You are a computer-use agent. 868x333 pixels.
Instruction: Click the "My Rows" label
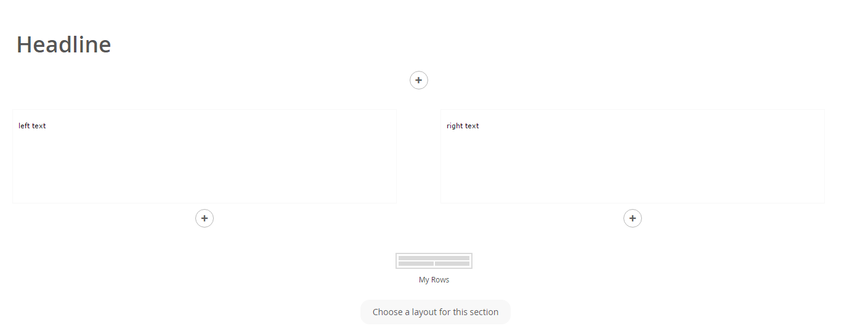(434, 280)
